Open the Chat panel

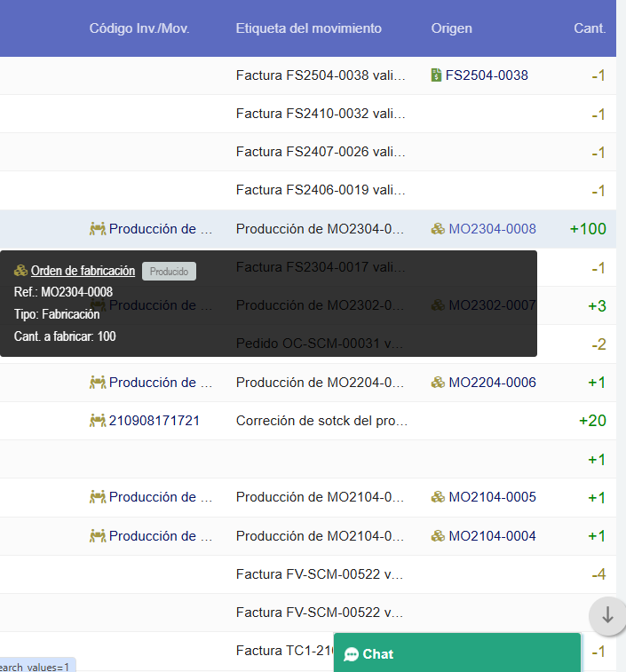[457, 652]
